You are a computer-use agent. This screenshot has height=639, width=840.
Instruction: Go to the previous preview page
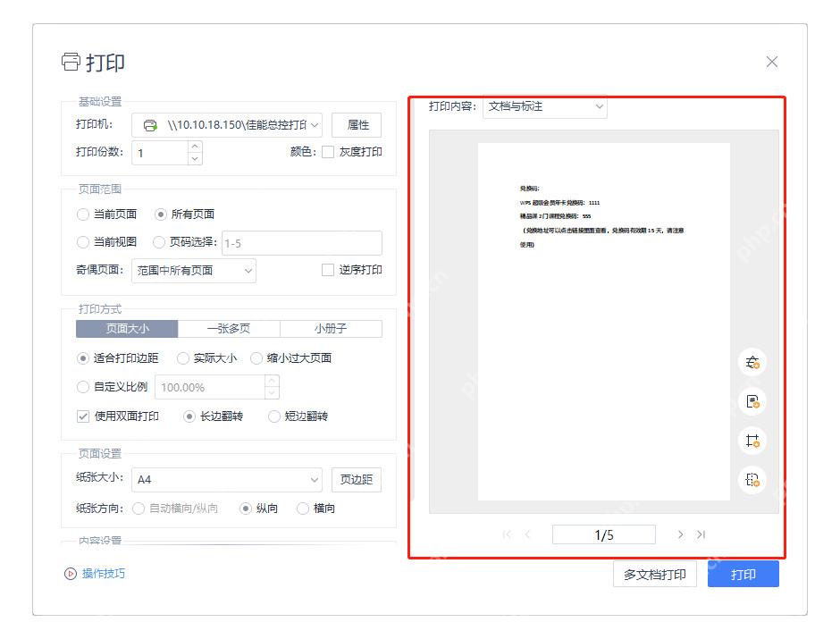click(527, 534)
